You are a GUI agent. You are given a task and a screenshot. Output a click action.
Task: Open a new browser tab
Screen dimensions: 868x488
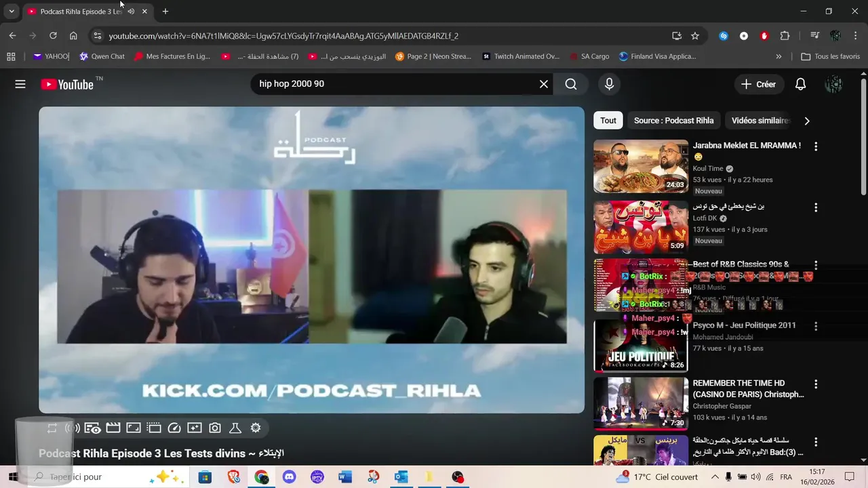165,12
